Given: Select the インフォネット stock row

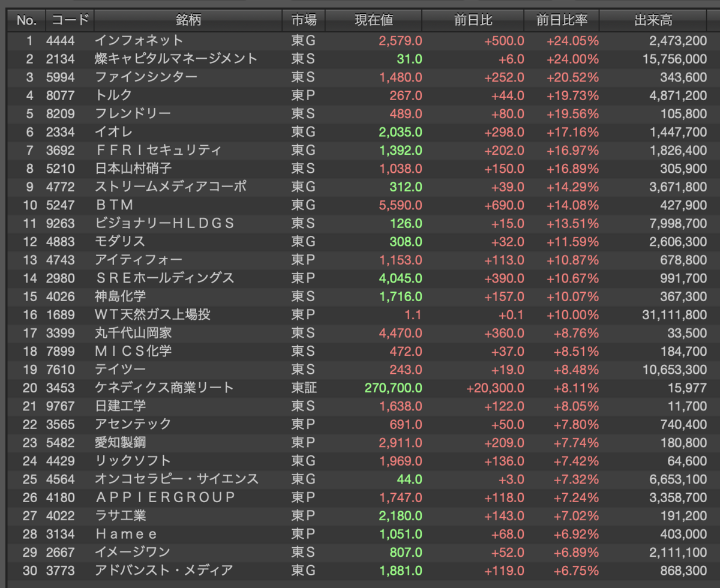Looking at the screenshot, I should tap(360, 41).
